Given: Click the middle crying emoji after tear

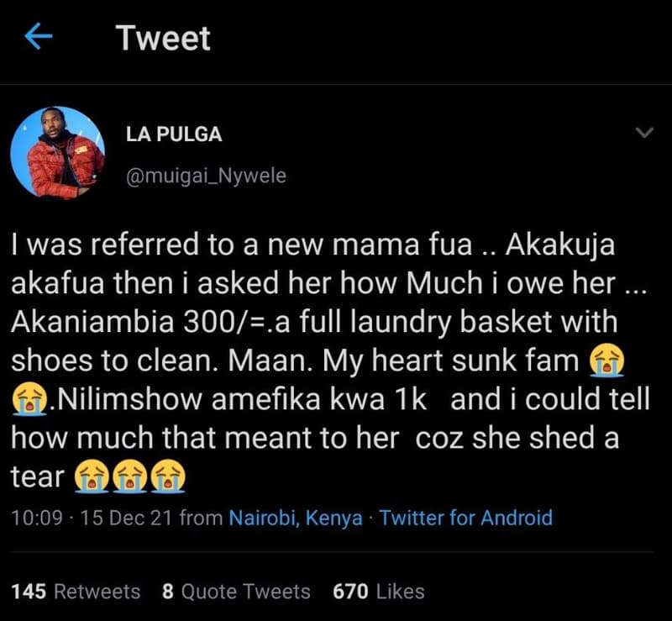Looking at the screenshot, I should (x=129, y=476).
